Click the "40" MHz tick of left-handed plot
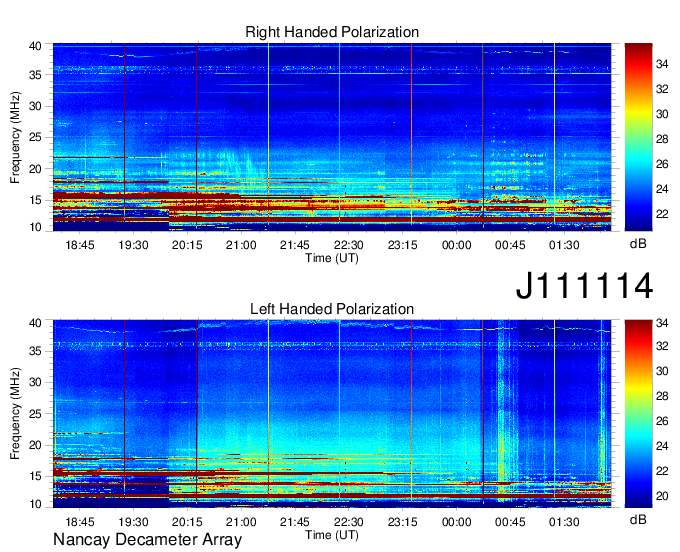 (36, 323)
